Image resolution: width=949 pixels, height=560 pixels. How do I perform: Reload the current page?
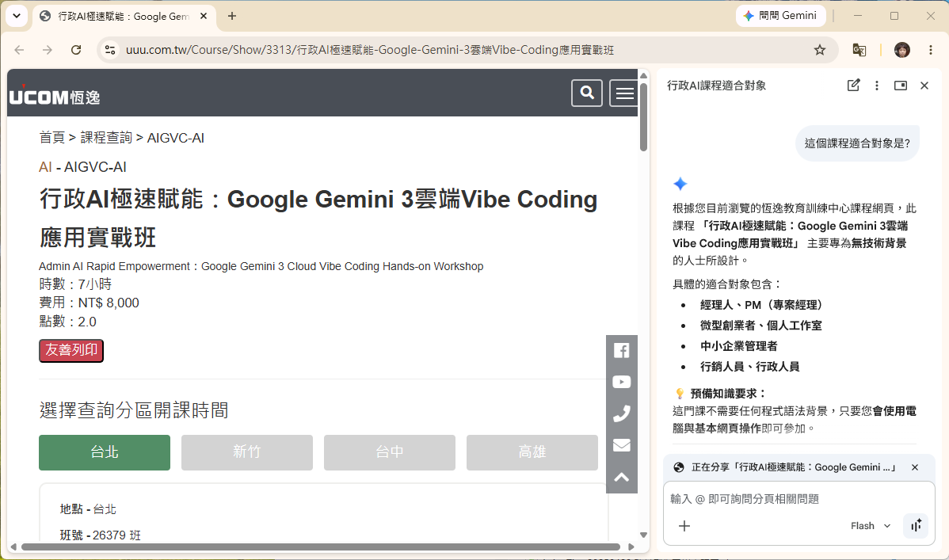tap(76, 50)
